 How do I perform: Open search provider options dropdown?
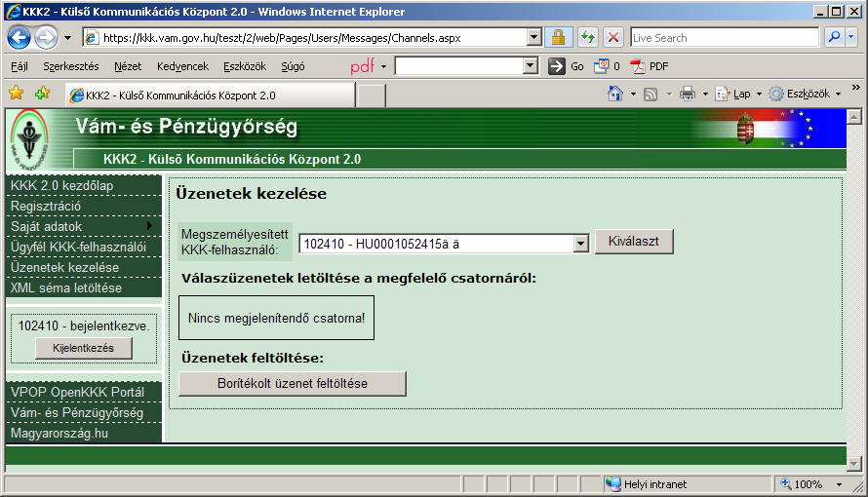point(851,38)
